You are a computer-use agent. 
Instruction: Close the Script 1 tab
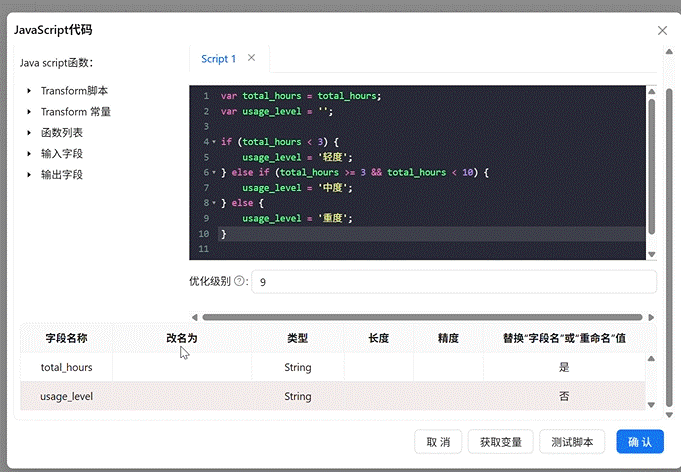(x=251, y=58)
